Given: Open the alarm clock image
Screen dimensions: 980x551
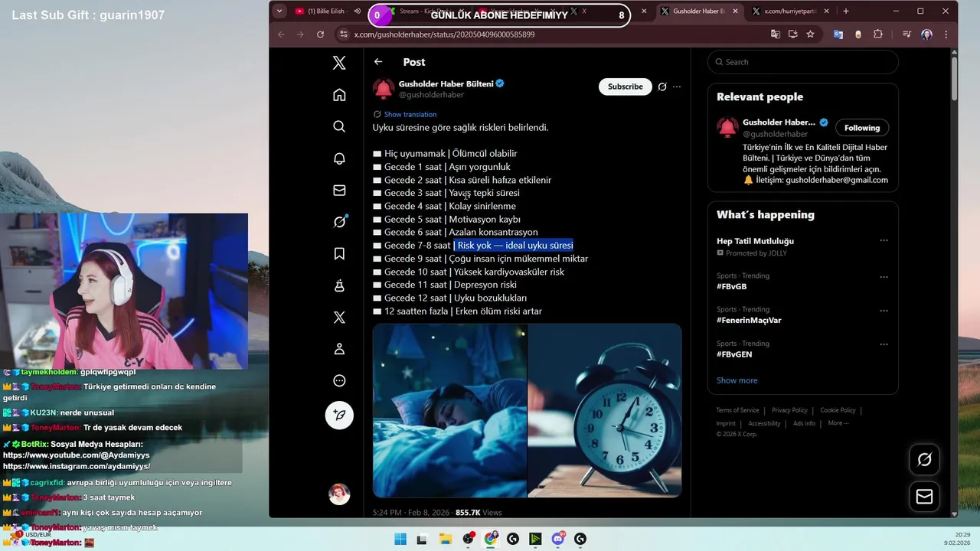Looking at the screenshot, I should pos(605,410).
